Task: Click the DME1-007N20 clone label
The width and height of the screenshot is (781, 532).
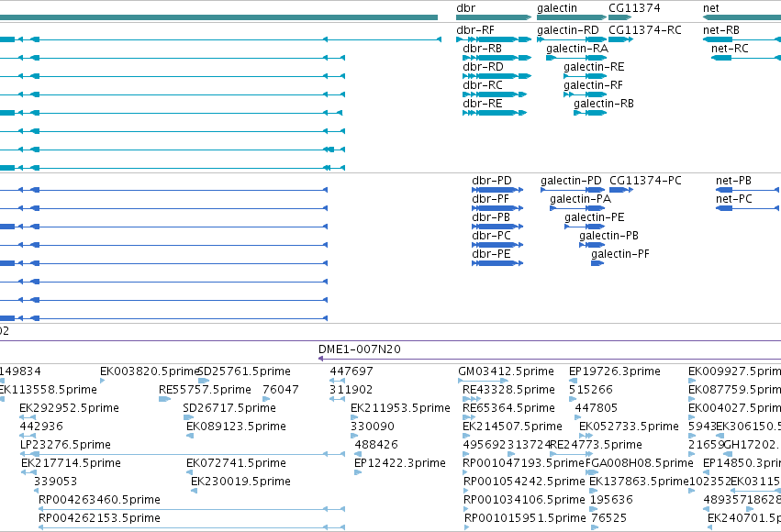Action: point(360,349)
